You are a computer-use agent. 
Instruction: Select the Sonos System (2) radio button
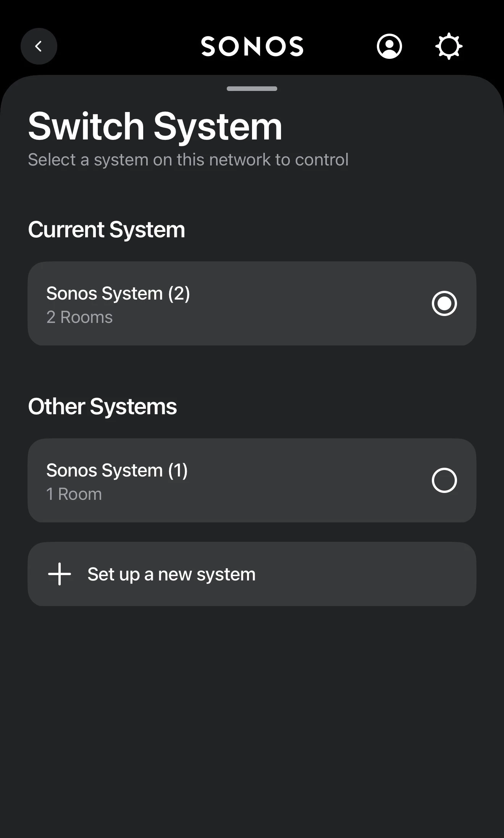point(444,303)
